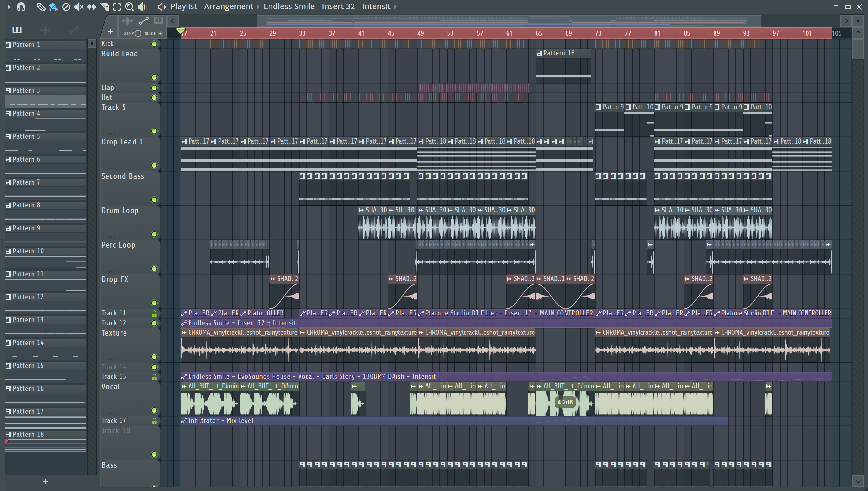Mute the Hat track

pos(154,98)
